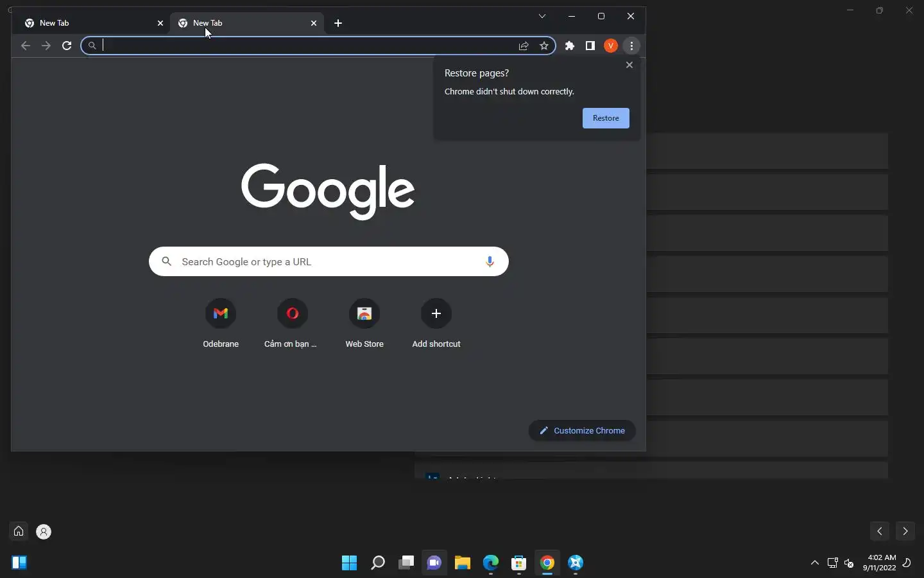
Task: Close the second New Tab
Action: pos(314,23)
